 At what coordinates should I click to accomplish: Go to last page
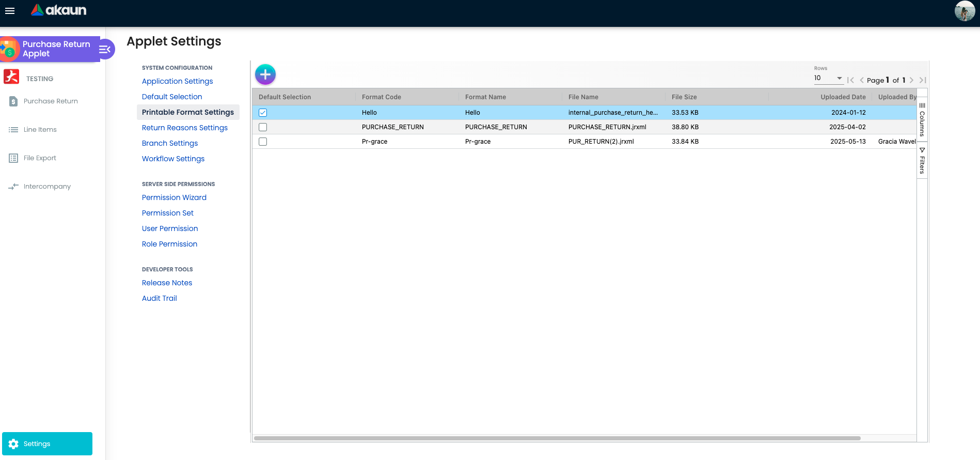pos(923,80)
